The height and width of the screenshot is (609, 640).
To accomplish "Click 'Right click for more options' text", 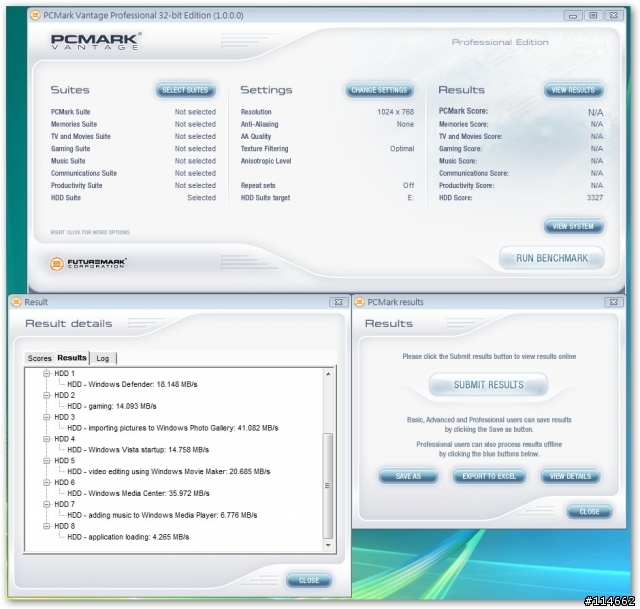I will click(x=90, y=232).
